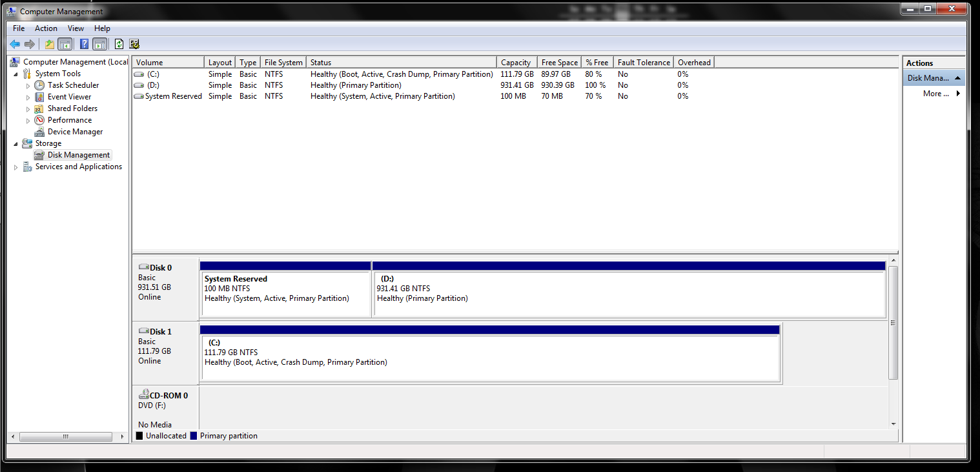The width and height of the screenshot is (980, 472).
Task: Select the Device Manager tree label
Action: [75, 132]
